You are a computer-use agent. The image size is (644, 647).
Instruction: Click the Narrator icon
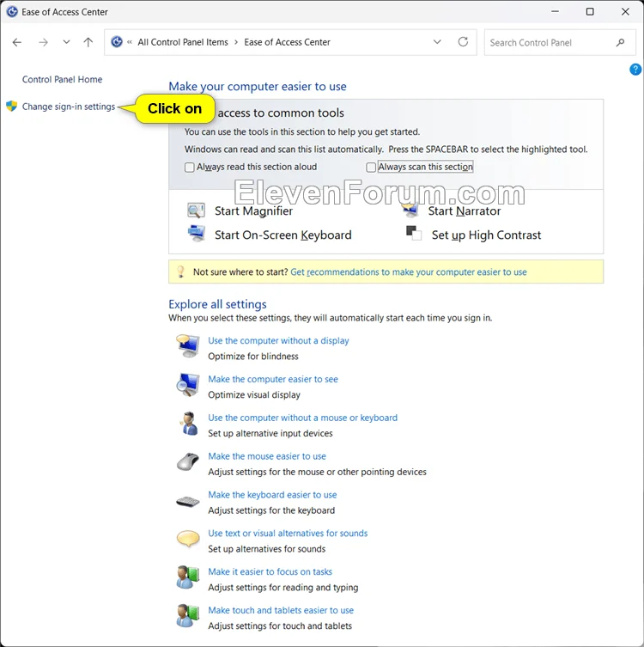click(x=410, y=211)
